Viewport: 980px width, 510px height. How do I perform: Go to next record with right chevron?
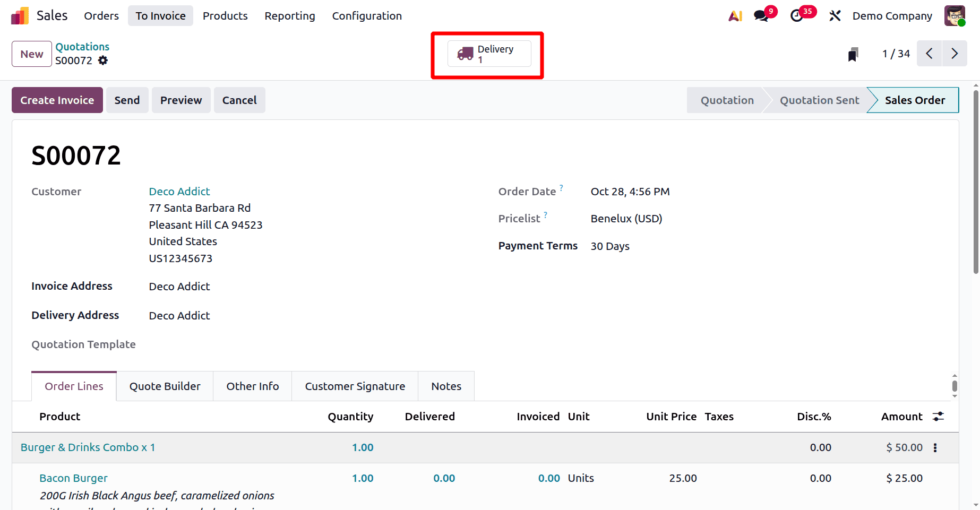955,54
